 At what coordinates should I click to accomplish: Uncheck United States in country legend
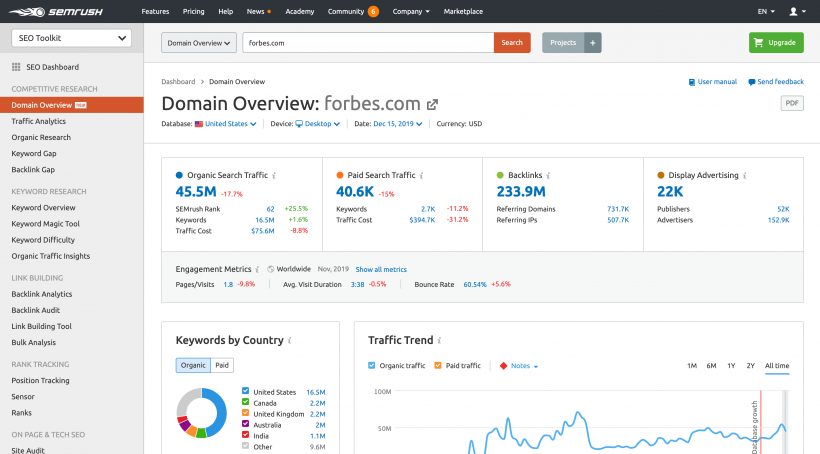pyautogui.click(x=245, y=391)
